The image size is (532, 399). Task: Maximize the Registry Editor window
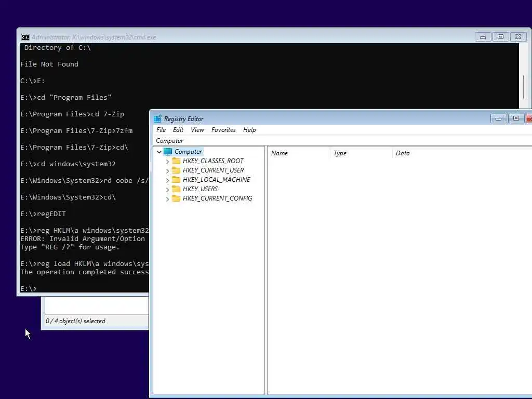point(516,118)
